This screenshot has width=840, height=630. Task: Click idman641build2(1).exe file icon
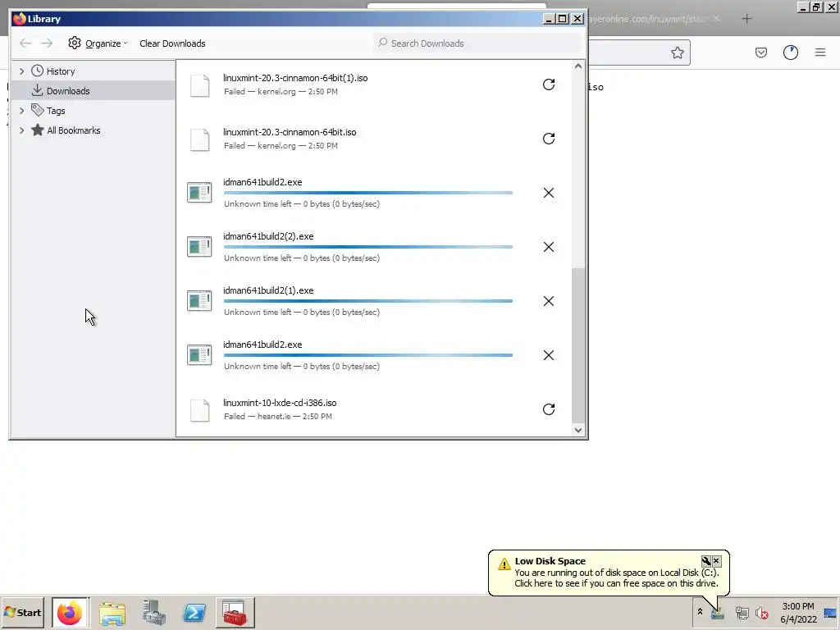(x=199, y=301)
